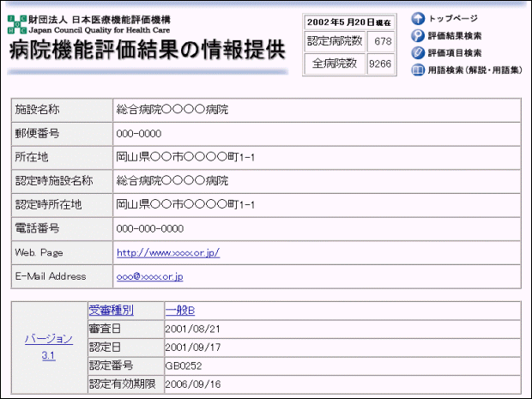Click the 全病院数 count 9266 cell
532x399 pixels.
pos(380,63)
